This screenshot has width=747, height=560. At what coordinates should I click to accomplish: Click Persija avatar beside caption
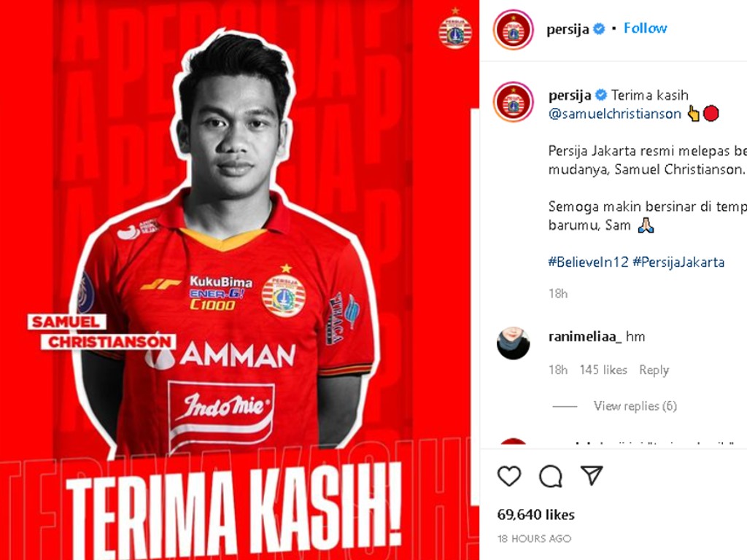pyautogui.click(x=514, y=102)
